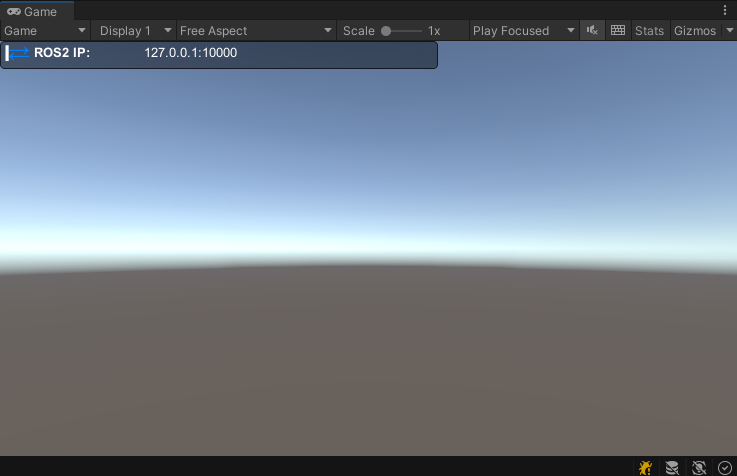Open the bug debug mode icon
Viewport: 737px width, 476px height.
(x=645, y=468)
